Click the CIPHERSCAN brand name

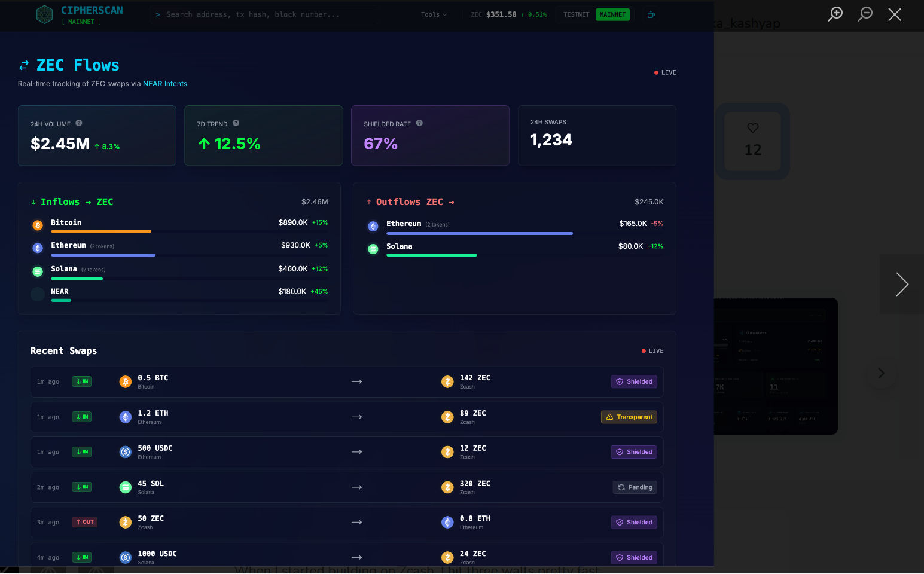pos(92,10)
